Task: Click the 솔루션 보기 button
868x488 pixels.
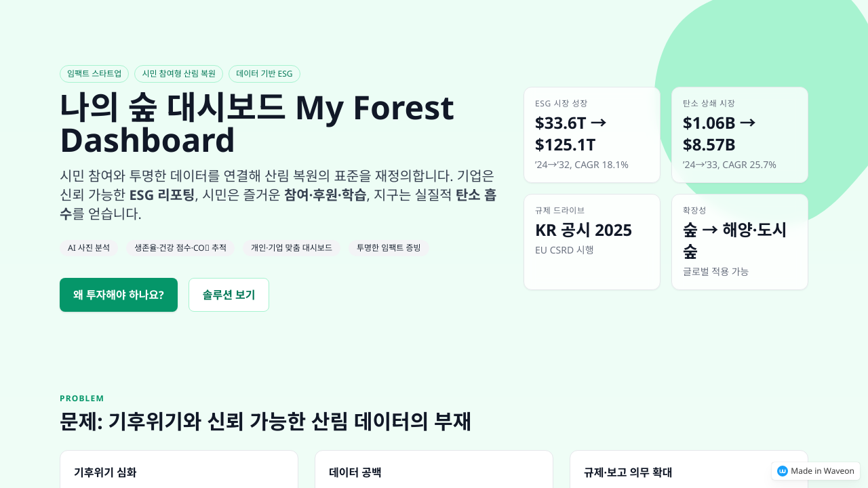Action: [229, 295]
